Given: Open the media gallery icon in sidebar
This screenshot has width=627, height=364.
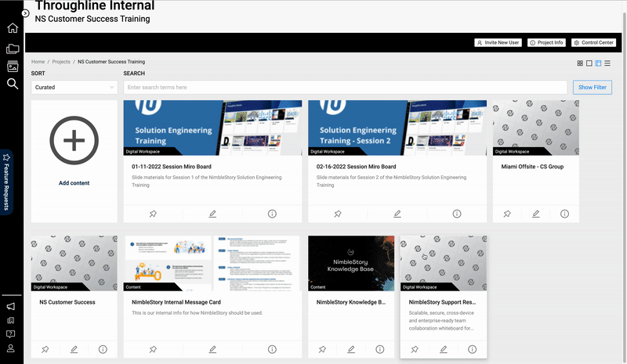Looking at the screenshot, I should point(13,67).
